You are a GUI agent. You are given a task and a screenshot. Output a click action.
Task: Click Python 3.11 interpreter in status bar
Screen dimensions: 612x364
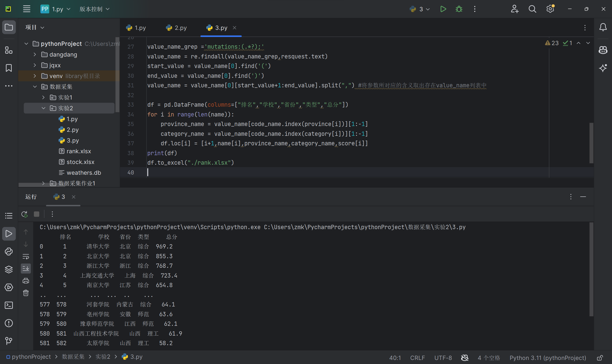tap(547, 358)
